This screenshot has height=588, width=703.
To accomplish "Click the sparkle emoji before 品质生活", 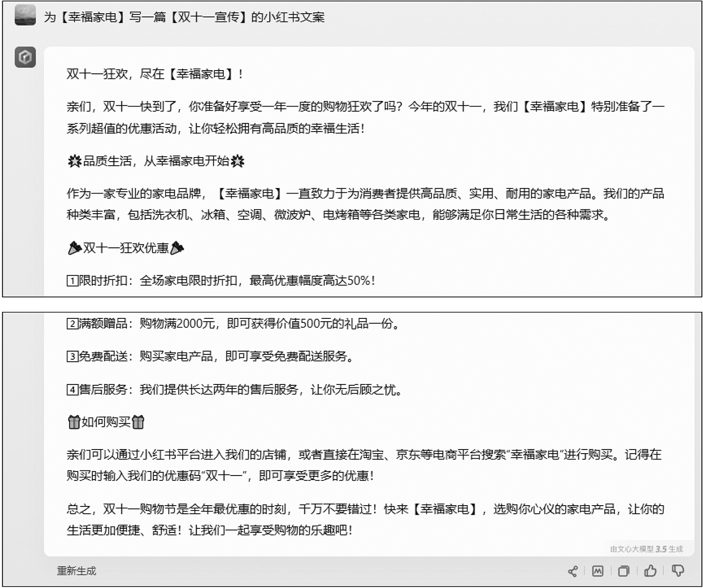I will 74,161.
